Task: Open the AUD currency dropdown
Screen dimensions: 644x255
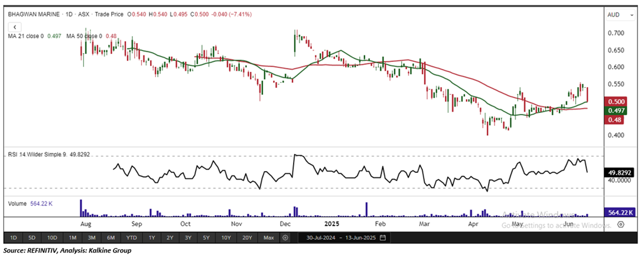Action: point(620,15)
